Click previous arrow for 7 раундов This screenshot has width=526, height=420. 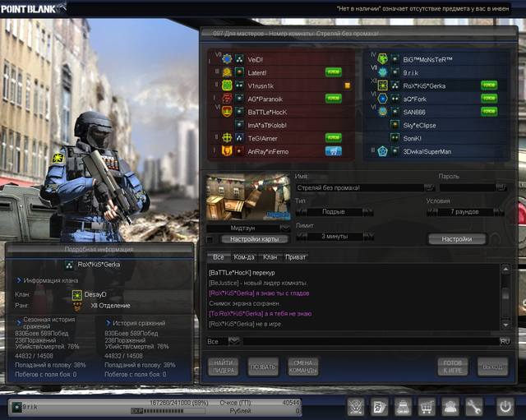tap(431, 212)
